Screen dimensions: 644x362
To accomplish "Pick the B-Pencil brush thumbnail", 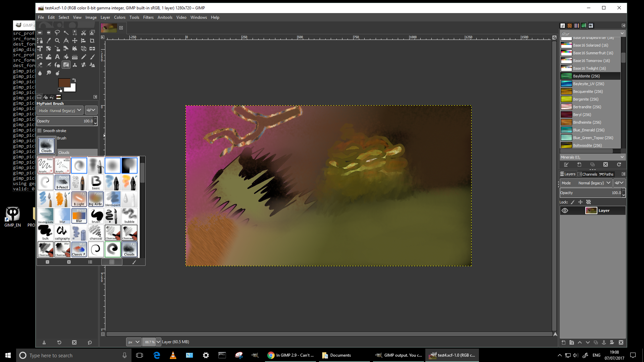I will [62, 182].
